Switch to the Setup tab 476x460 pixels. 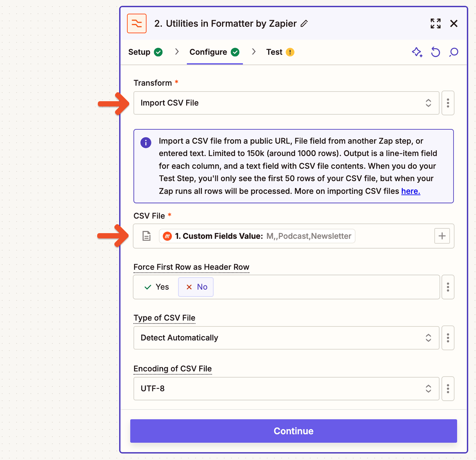[x=145, y=52]
